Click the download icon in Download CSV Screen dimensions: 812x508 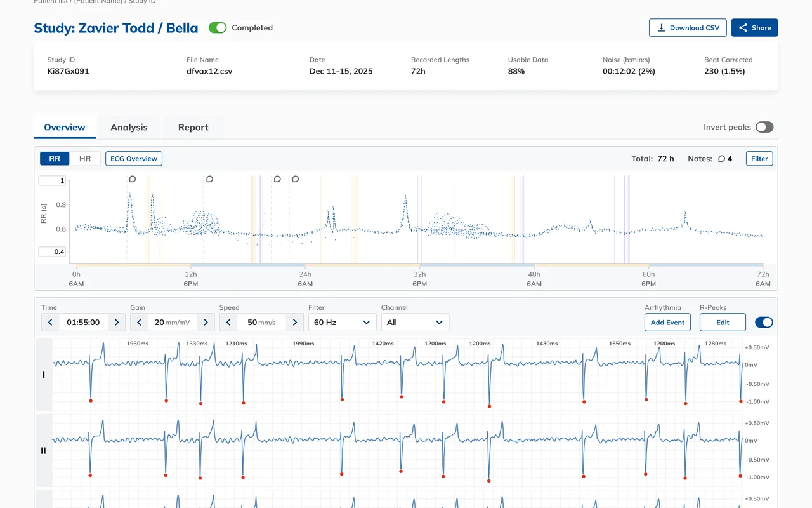(661, 28)
